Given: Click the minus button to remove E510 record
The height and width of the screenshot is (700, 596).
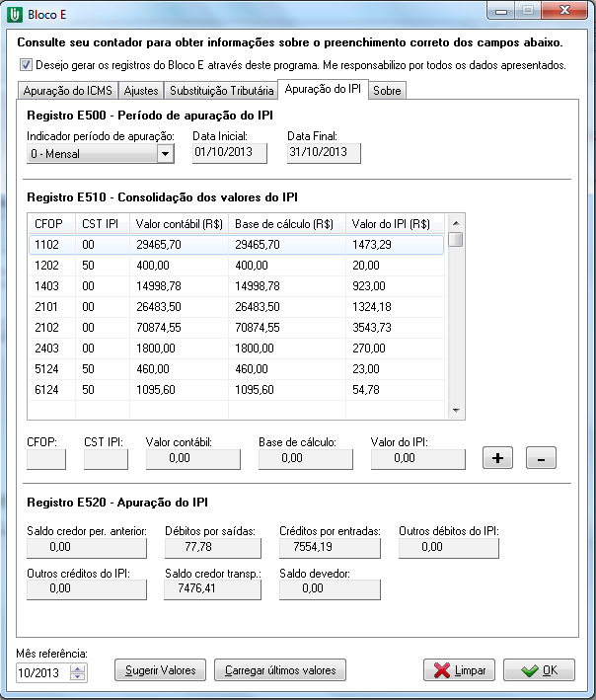Looking at the screenshot, I should tap(542, 458).
